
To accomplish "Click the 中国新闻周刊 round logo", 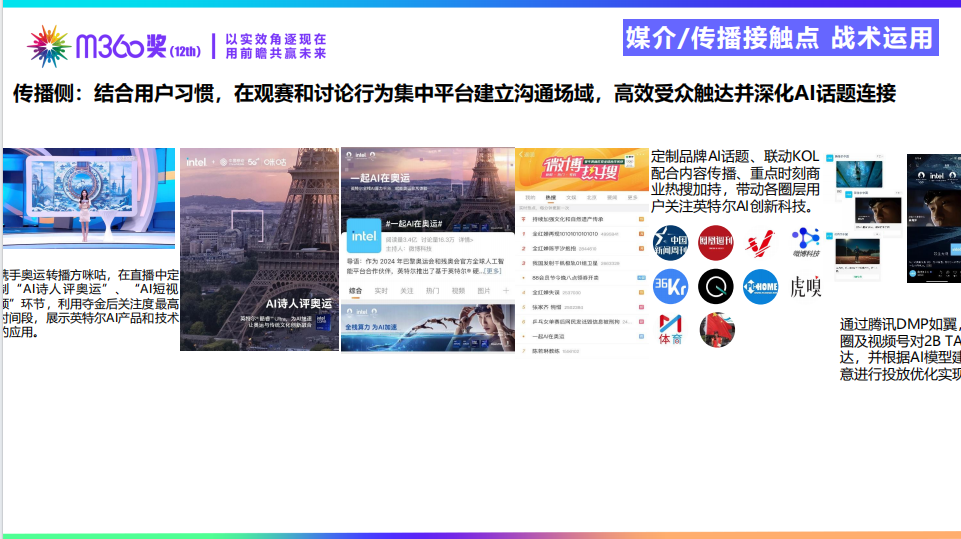I will coord(671,243).
